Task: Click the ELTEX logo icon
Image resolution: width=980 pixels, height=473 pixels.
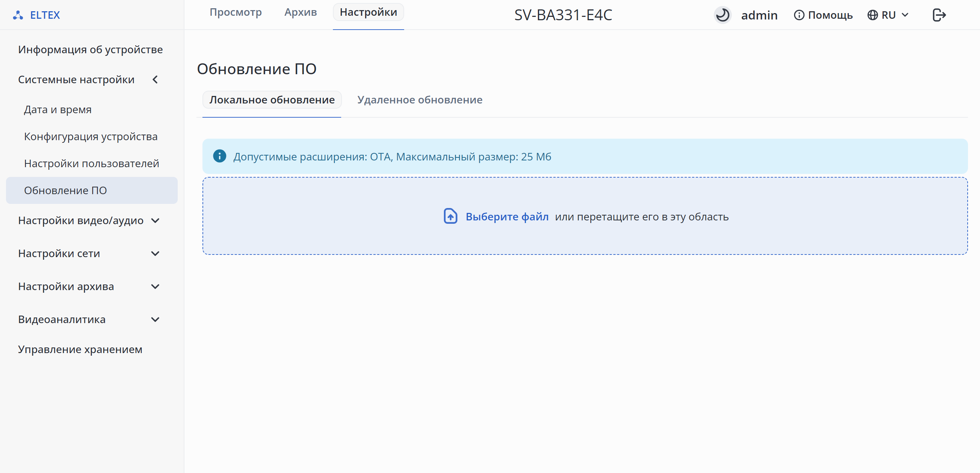Action: (x=18, y=15)
